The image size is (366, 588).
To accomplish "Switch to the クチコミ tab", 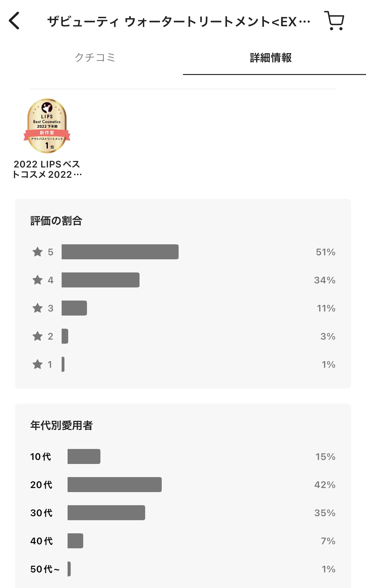I will [95, 58].
